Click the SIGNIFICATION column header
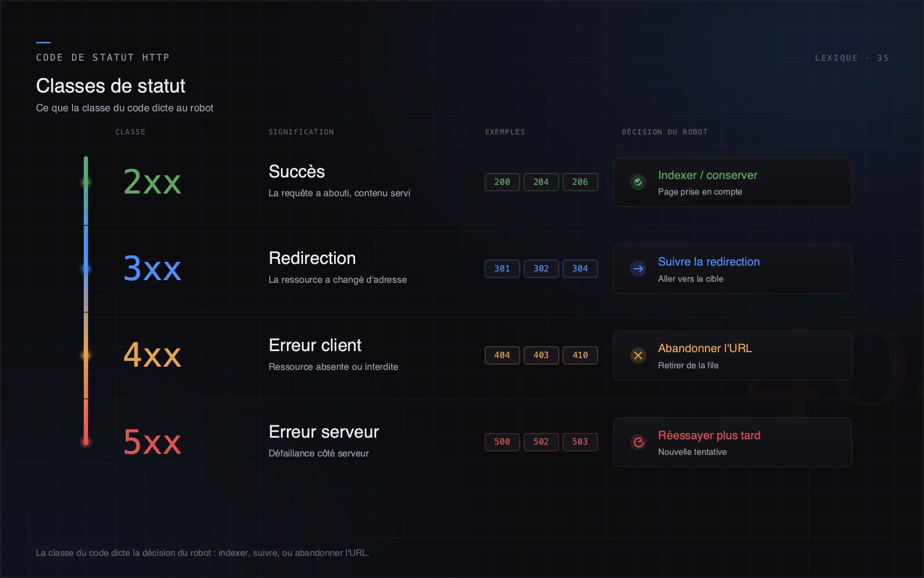 click(301, 132)
